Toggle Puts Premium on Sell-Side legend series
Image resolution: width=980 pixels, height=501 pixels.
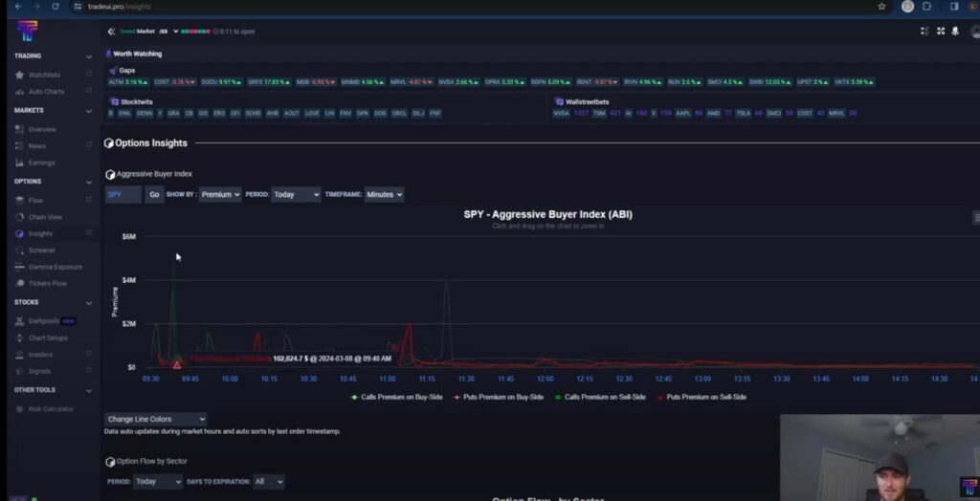click(702, 398)
